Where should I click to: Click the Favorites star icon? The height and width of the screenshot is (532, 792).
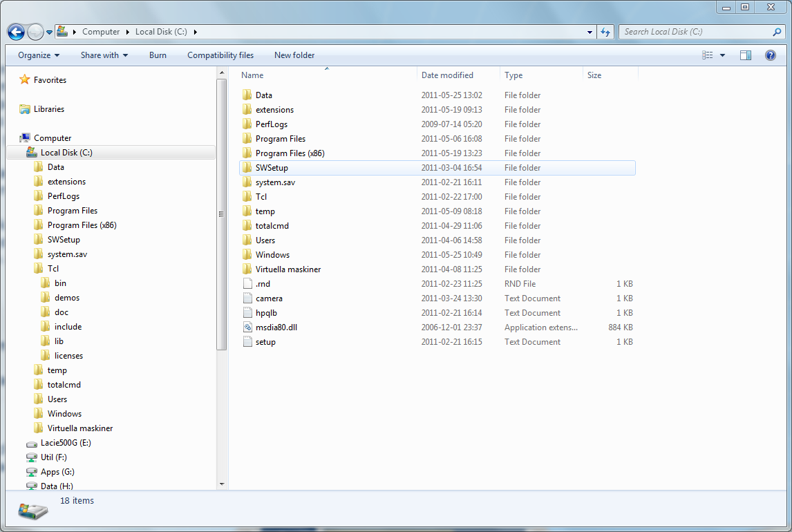point(25,80)
